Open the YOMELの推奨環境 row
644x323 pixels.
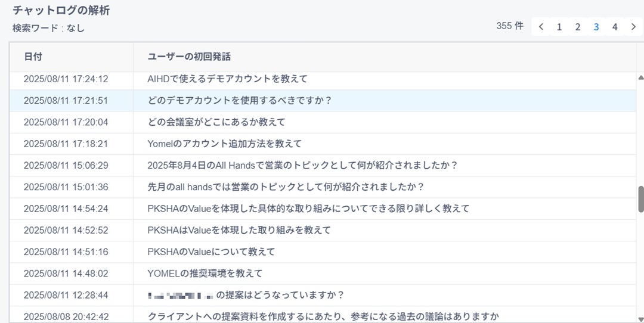click(205, 274)
